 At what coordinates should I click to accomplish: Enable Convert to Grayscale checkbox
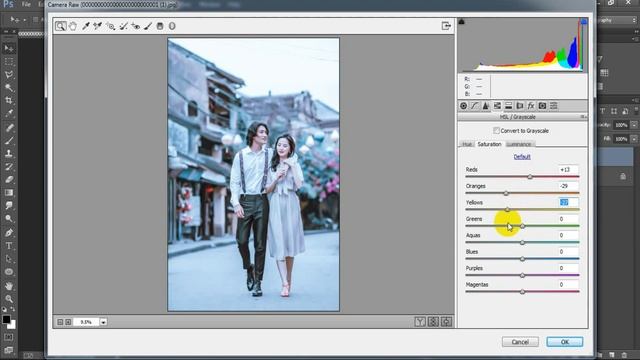coord(496,131)
